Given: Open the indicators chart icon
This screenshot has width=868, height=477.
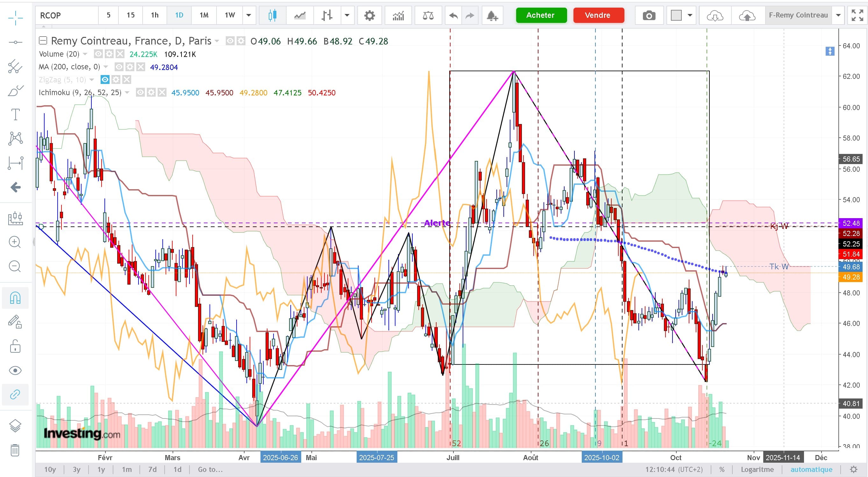Looking at the screenshot, I should (x=398, y=16).
